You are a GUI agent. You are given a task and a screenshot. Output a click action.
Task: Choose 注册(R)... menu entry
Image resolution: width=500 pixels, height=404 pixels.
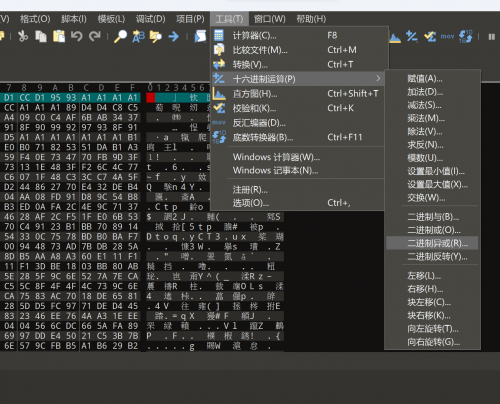[298, 190]
